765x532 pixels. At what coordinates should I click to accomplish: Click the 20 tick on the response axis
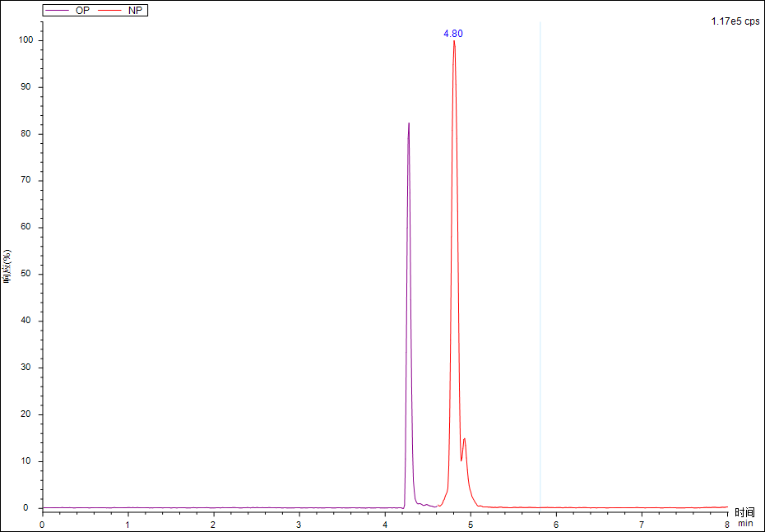(25, 414)
